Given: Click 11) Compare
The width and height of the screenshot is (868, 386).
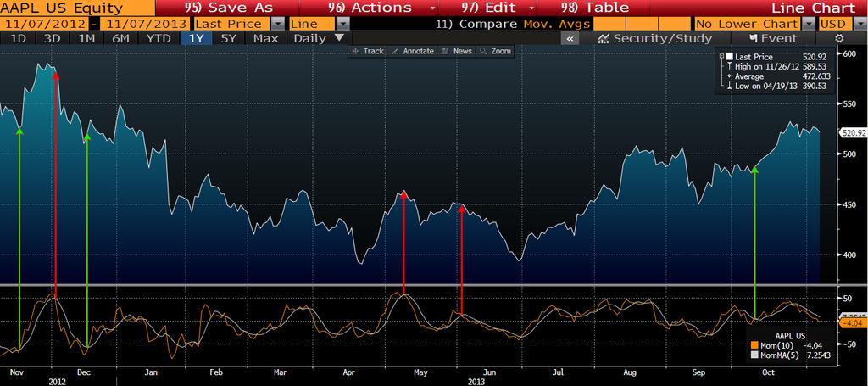Looking at the screenshot, I should tap(476, 24).
